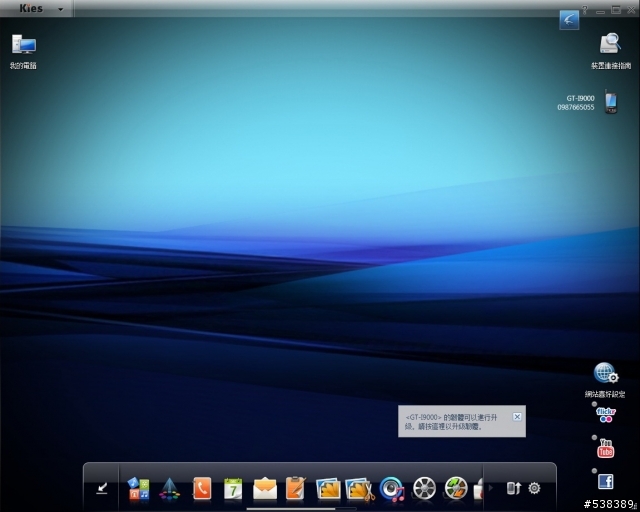The height and width of the screenshot is (512, 640).
Task: Select the GT-I9000 phone icon
Action: click(611, 102)
